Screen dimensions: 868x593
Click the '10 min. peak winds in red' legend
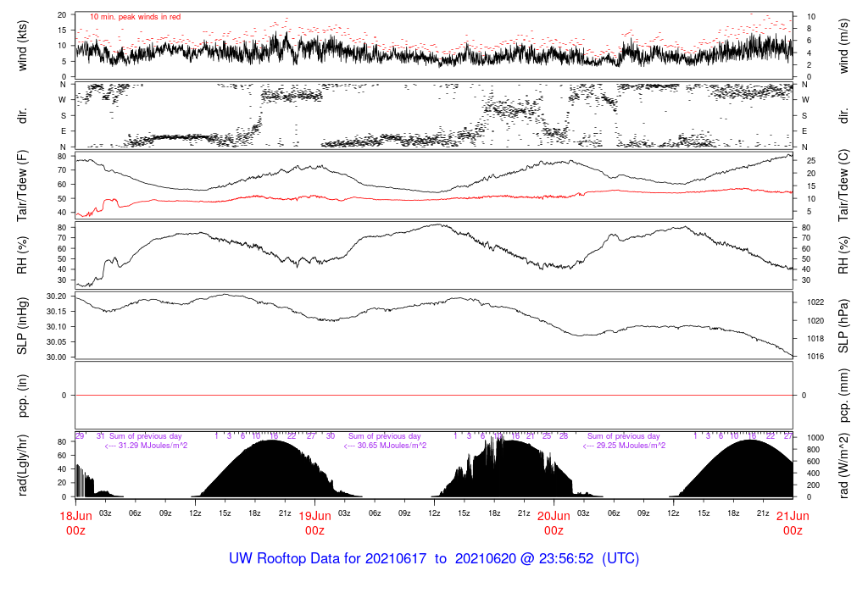135,17
